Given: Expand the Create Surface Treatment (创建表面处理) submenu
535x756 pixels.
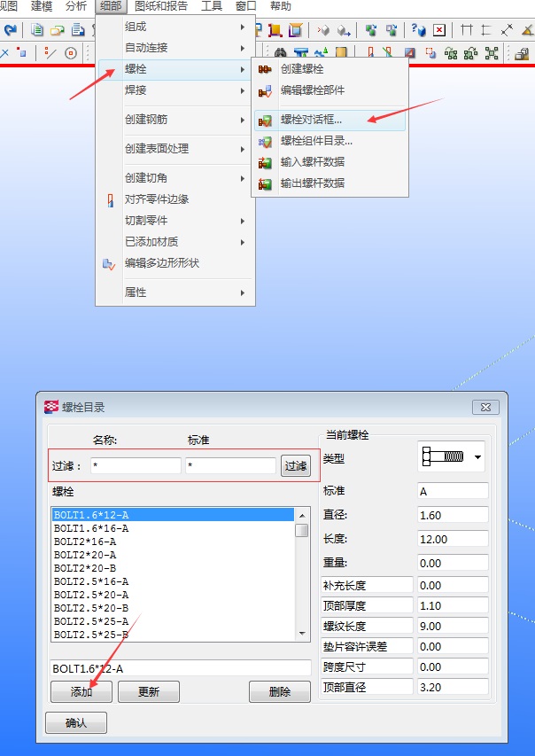Looking at the screenshot, I should tap(176, 149).
